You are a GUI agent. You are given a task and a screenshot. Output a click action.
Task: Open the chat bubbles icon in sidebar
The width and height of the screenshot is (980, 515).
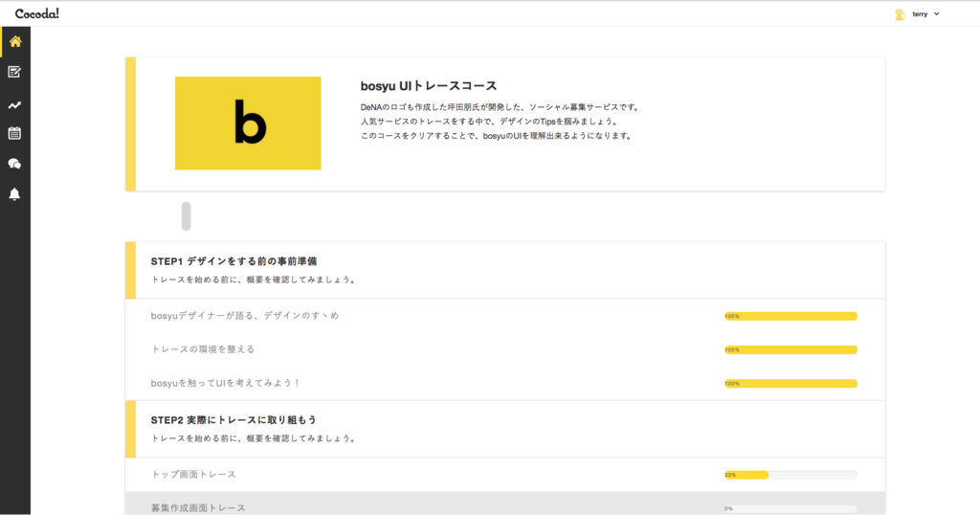(x=14, y=164)
